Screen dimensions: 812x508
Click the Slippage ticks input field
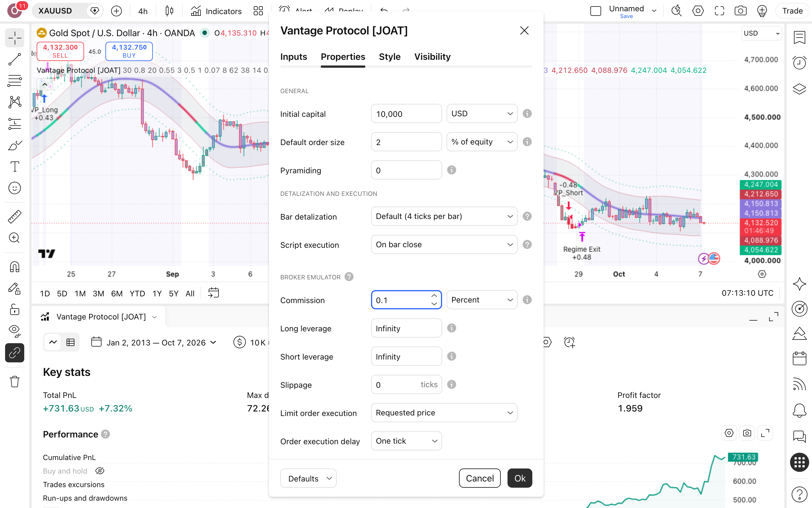tap(406, 384)
